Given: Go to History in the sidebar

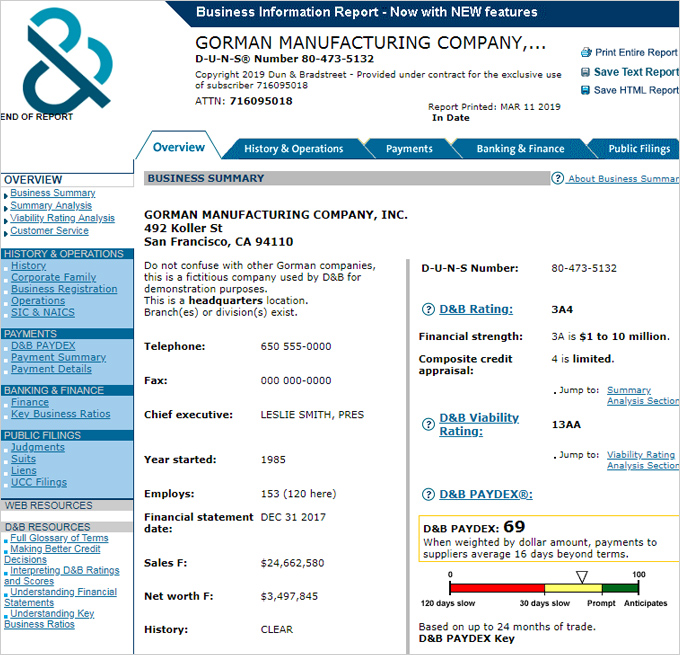Looking at the screenshot, I should [29, 265].
